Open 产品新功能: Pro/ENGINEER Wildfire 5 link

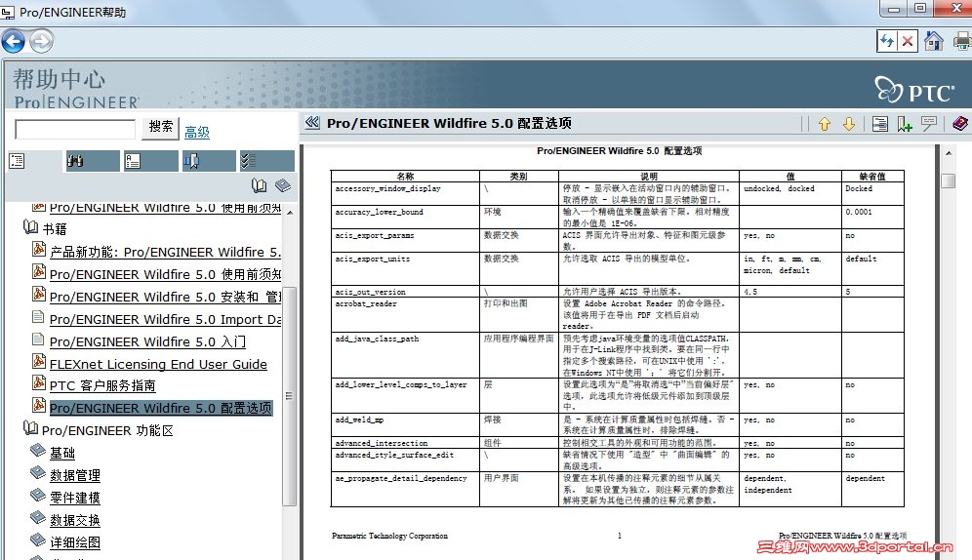click(x=165, y=252)
